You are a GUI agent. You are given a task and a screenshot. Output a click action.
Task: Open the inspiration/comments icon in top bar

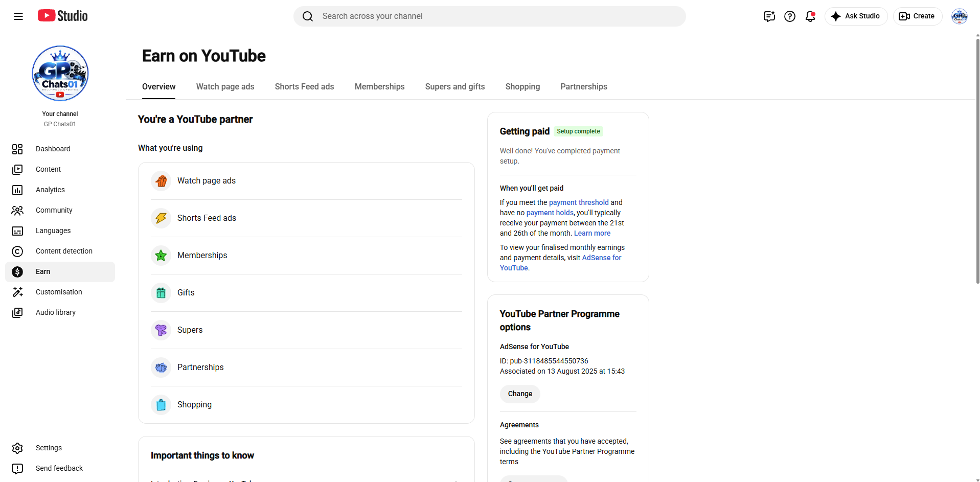pyautogui.click(x=769, y=16)
